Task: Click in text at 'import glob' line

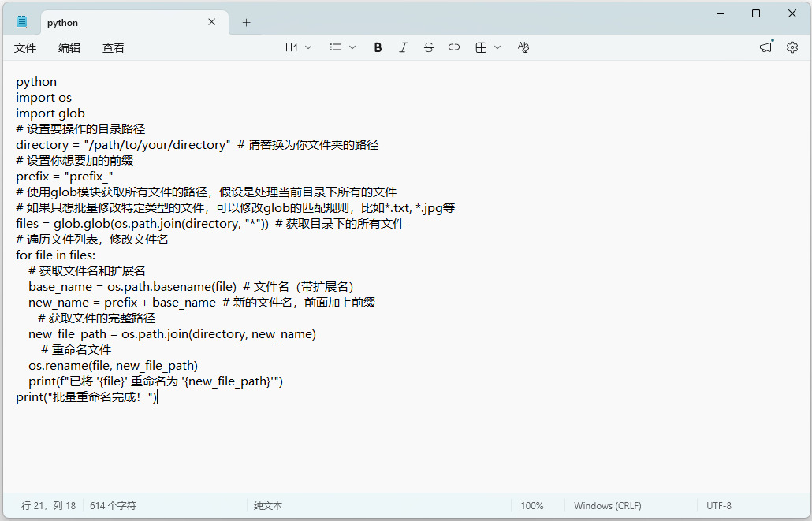Action: pyautogui.click(x=50, y=114)
